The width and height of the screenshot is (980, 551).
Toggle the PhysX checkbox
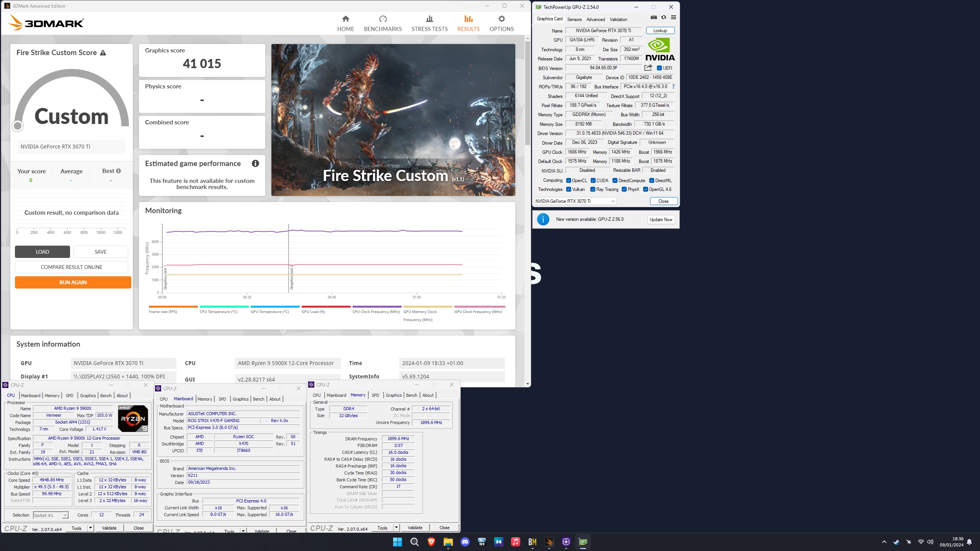(x=624, y=189)
